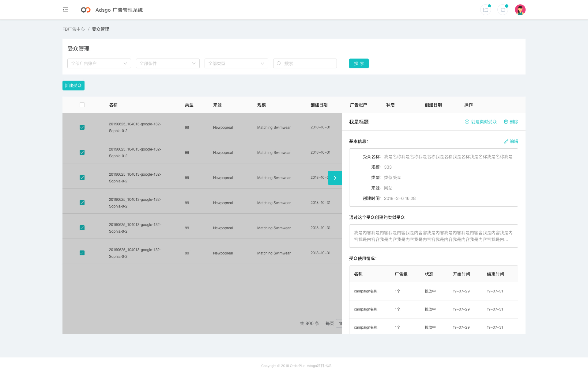This screenshot has width=588, height=374.
Task: Focus the 搜索 input field
Action: [x=305, y=63]
